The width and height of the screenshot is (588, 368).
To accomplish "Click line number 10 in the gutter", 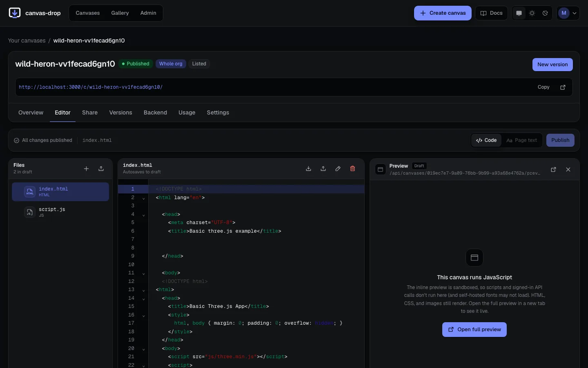I will pos(131,265).
